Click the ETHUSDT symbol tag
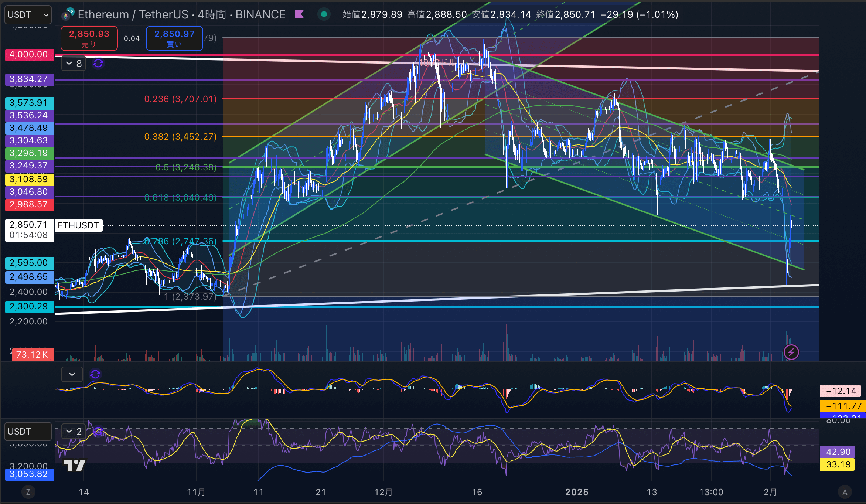Viewport: 866px width, 504px height. [78, 225]
